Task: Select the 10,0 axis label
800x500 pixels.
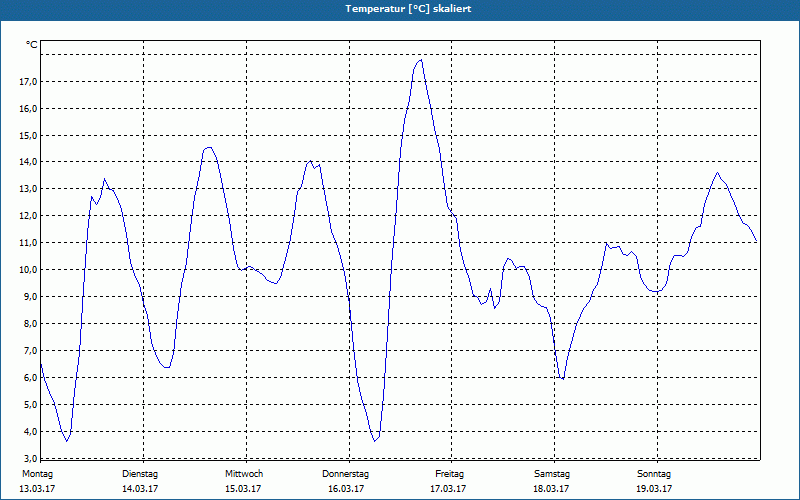Action: [x=28, y=269]
